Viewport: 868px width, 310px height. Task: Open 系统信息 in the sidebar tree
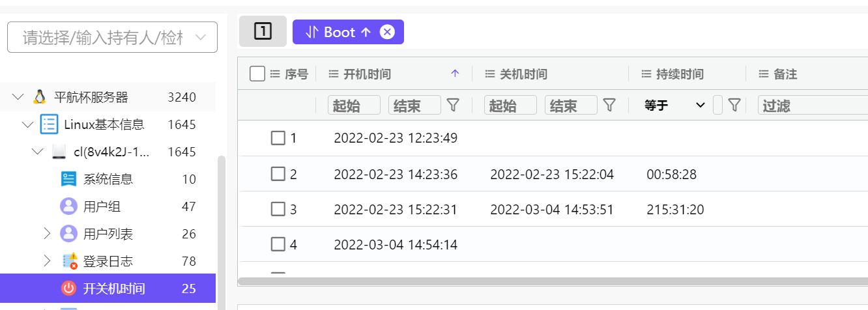(x=108, y=179)
